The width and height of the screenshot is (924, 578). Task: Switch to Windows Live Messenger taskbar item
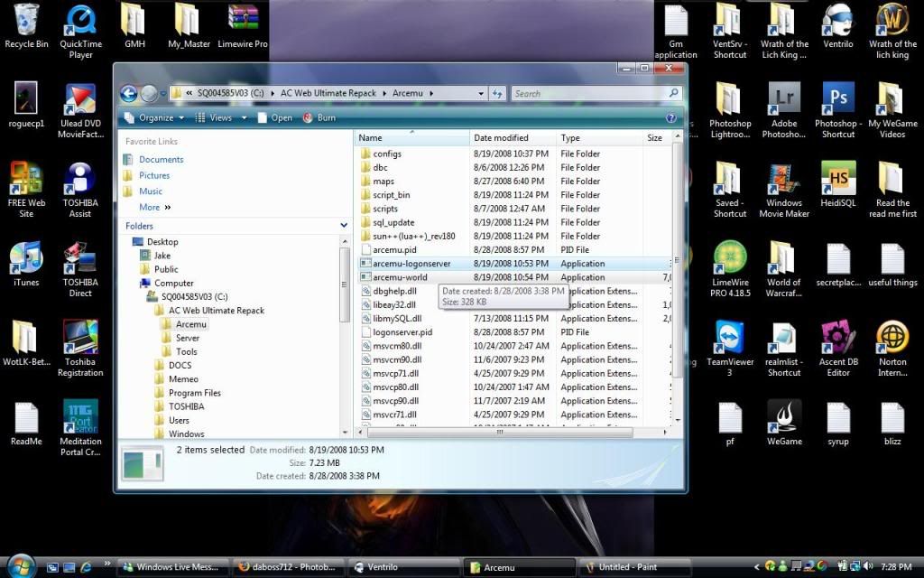click(171, 567)
